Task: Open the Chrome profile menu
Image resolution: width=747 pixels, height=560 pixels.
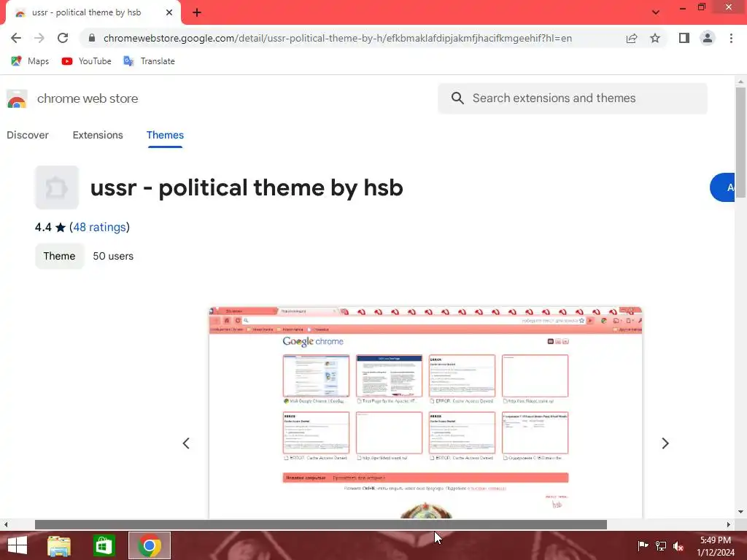Action: [x=708, y=38]
